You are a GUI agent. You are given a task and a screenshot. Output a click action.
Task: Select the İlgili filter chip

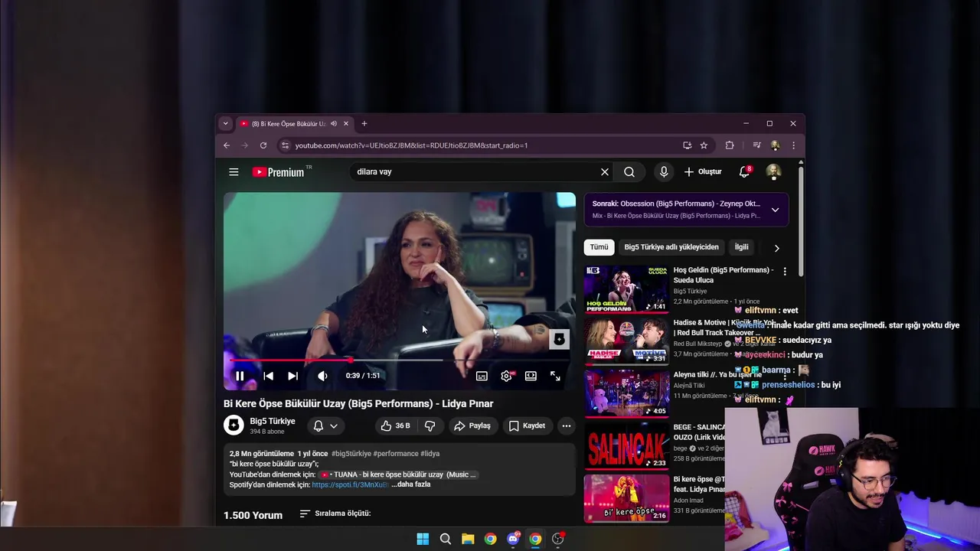[x=741, y=247]
